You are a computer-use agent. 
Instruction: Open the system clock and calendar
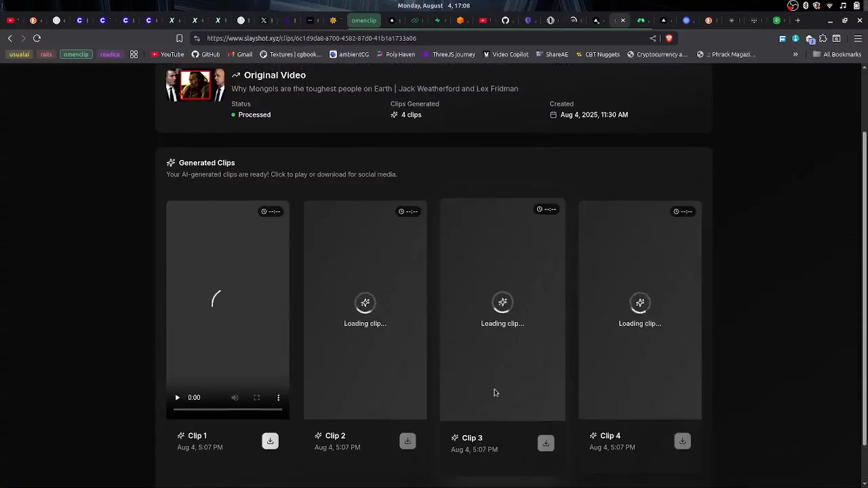coord(433,5)
